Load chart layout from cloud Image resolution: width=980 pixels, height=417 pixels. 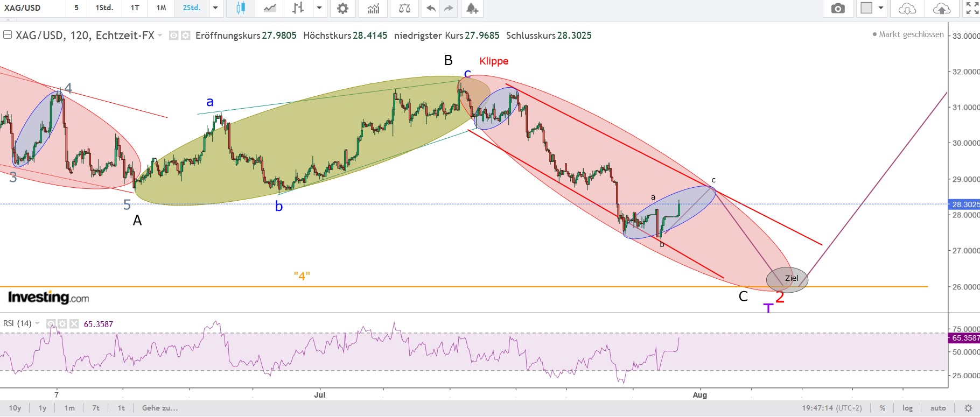[x=907, y=8]
